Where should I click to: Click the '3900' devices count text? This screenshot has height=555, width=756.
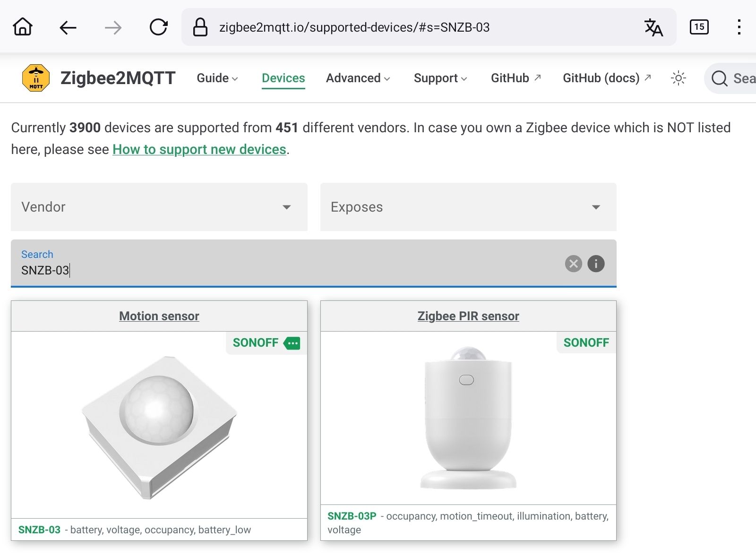85,128
